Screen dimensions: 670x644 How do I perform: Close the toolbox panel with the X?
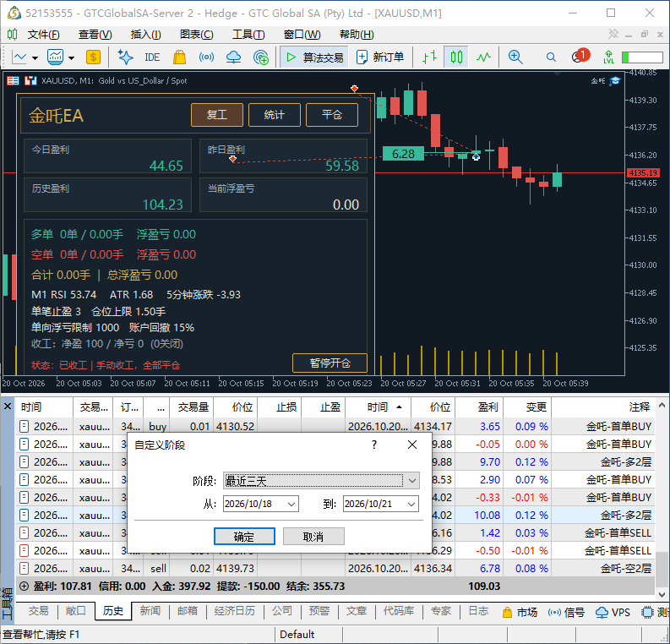[x=8, y=406]
